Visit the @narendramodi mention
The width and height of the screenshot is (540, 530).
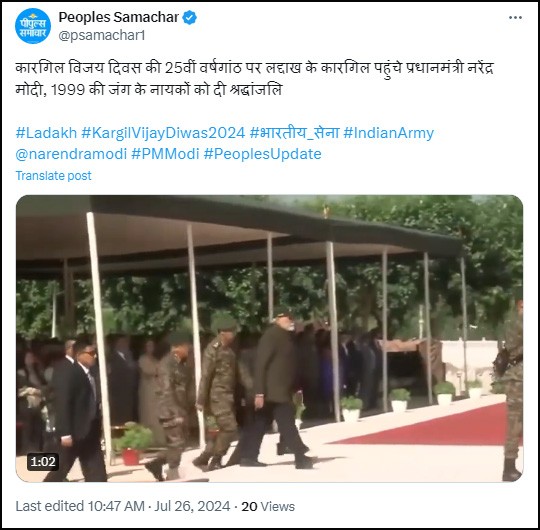[71, 154]
